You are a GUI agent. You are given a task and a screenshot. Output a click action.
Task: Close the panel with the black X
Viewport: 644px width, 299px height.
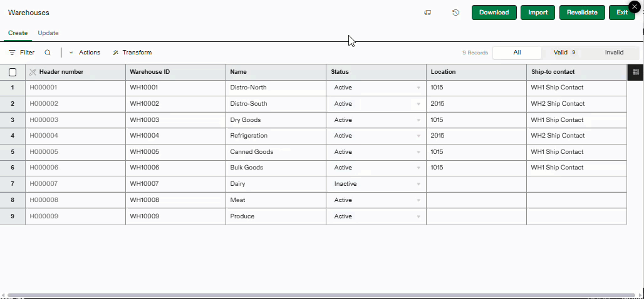pyautogui.click(x=635, y=6)
